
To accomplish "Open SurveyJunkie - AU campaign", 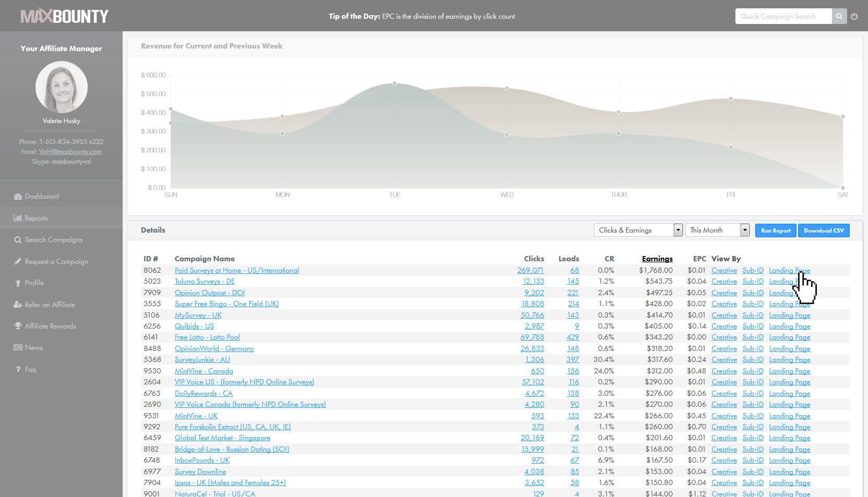I will [203, 360].
